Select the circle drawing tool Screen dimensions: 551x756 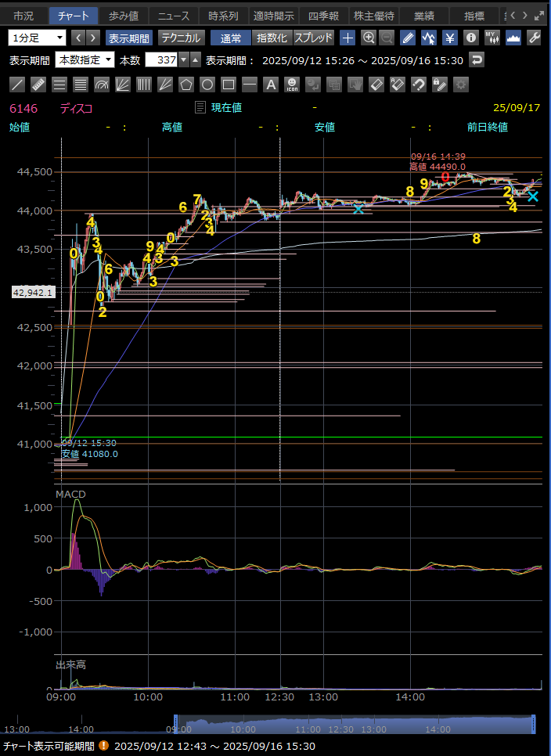pyautogui.click(x=207, y=85)
